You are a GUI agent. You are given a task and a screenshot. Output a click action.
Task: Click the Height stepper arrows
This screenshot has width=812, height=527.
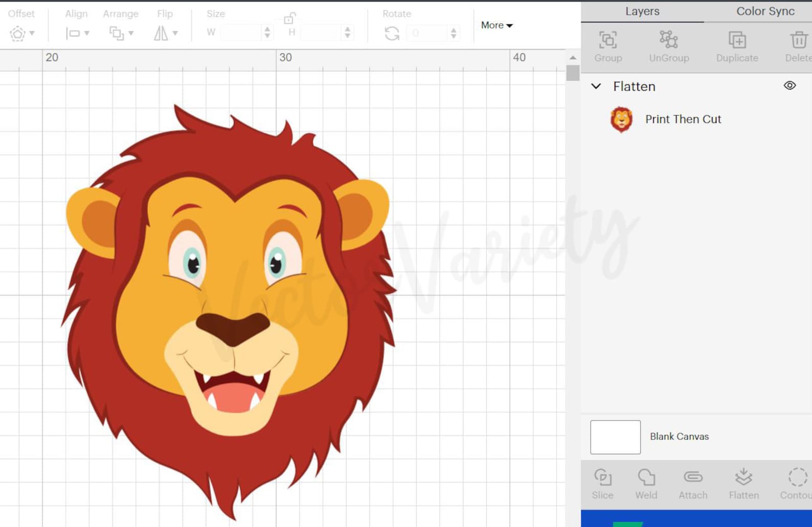pyautogui.click(x=347, y=33)
